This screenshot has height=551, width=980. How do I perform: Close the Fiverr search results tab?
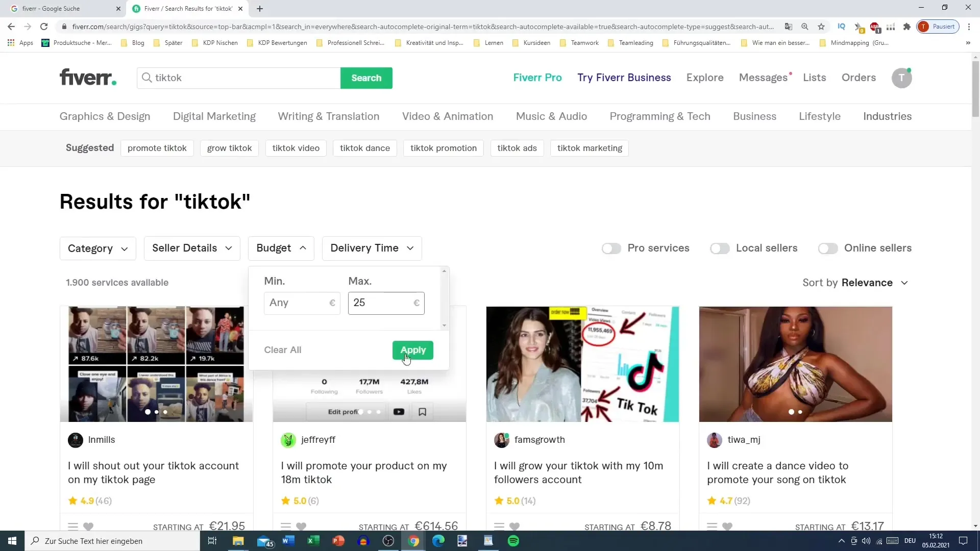click(x=240, y=9)
